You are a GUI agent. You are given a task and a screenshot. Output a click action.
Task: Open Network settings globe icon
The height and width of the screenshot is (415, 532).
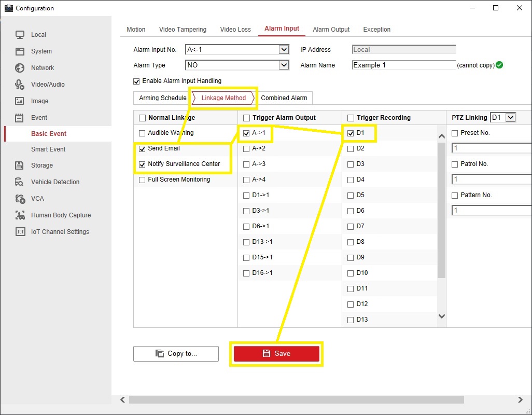tap(20, 68)
